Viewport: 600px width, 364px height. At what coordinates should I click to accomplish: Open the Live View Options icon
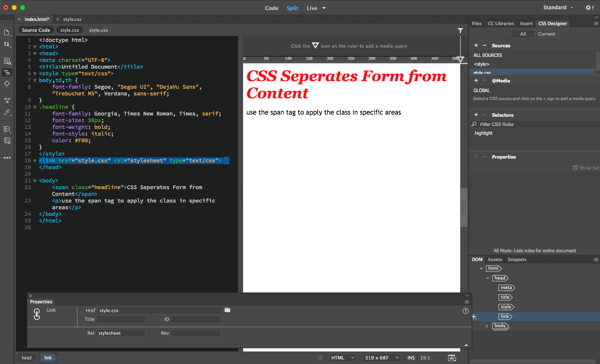point(7,61)
